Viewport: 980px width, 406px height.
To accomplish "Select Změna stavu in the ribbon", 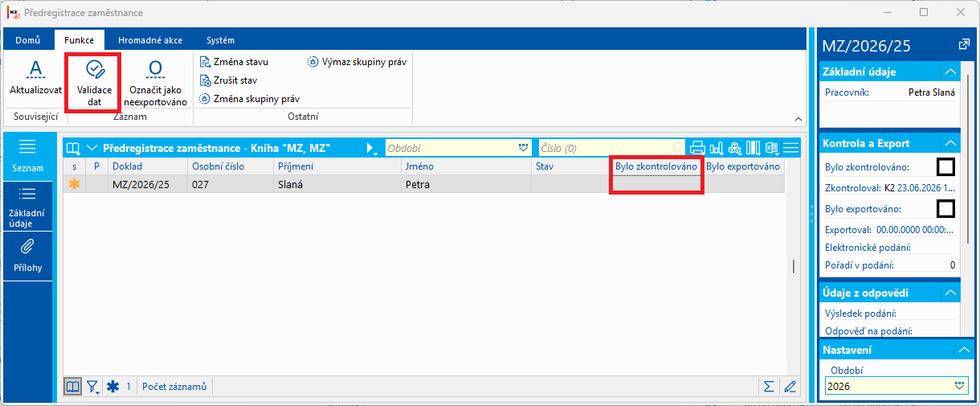I will (x=235, y=62).
